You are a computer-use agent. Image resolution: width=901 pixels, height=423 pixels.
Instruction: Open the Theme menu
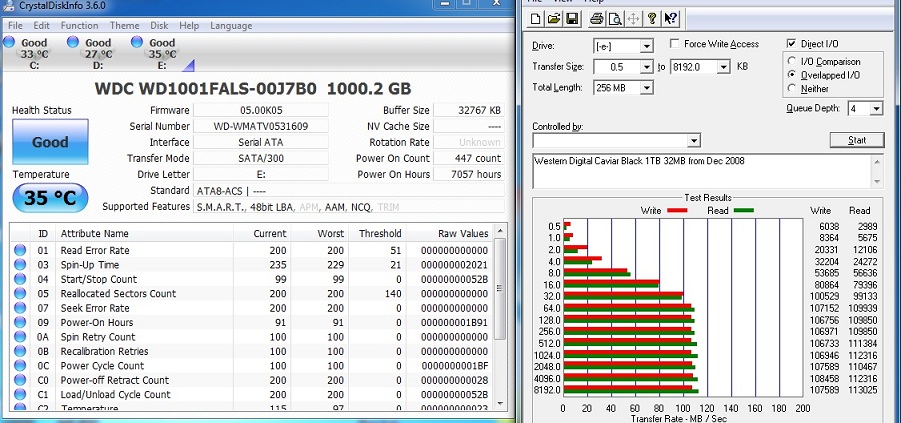125,25
